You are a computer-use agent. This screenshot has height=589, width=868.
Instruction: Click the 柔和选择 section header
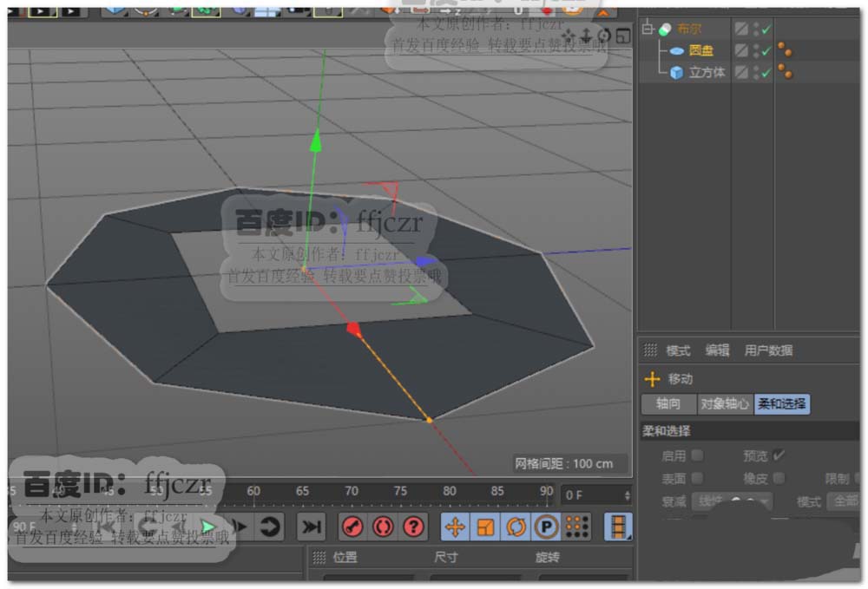pyautogui.click(x=750, y=431)
